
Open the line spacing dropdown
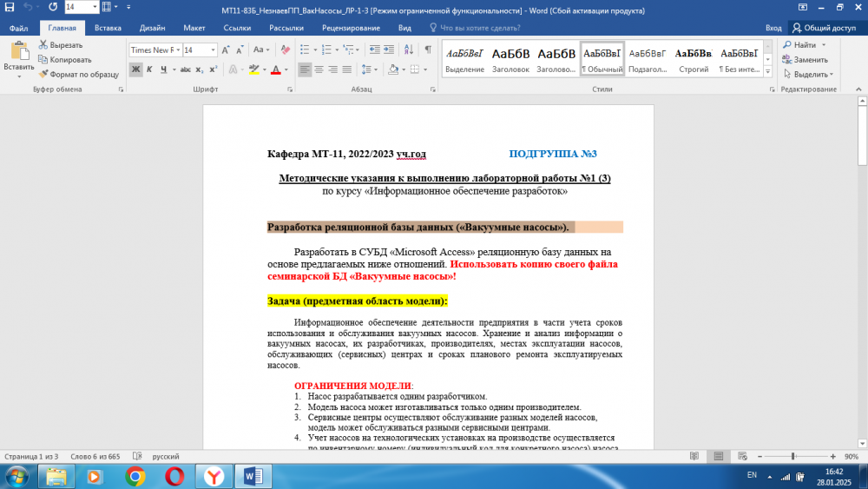(x=374, y=69)
